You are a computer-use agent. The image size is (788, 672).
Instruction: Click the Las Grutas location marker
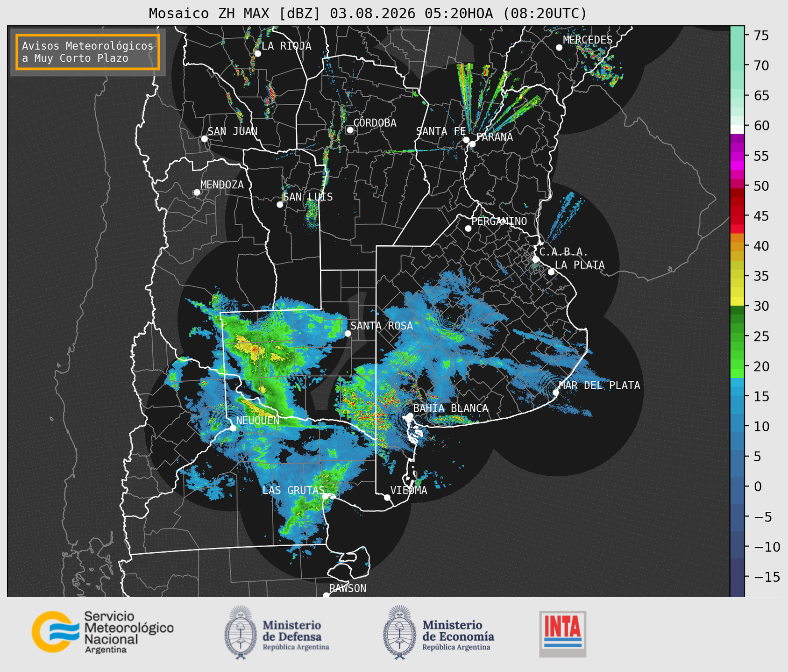326,496
